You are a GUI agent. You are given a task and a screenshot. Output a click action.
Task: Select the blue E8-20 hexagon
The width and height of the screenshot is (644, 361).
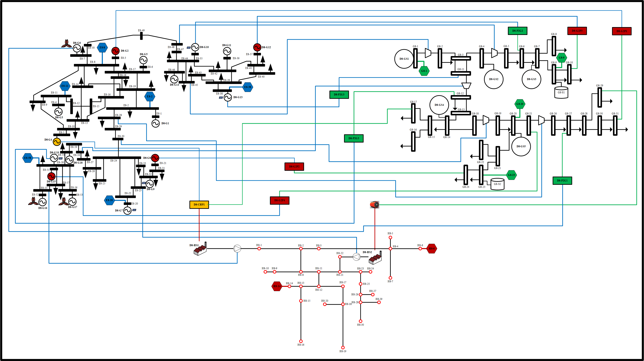[x=109, y=200]
